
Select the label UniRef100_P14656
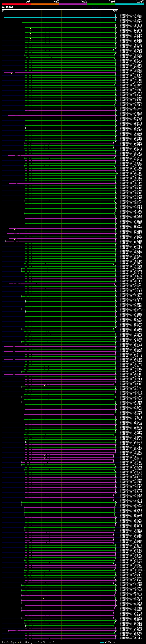[x=131, y=163]
